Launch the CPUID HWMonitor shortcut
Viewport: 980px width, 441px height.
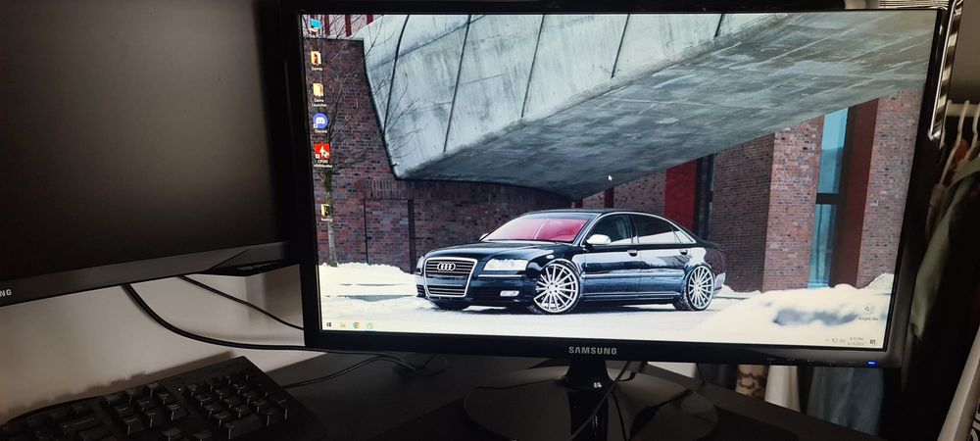tap(321, 155)
